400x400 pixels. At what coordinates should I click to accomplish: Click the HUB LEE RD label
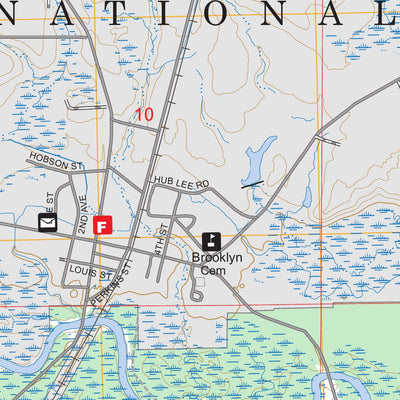[x=181, y=183]
